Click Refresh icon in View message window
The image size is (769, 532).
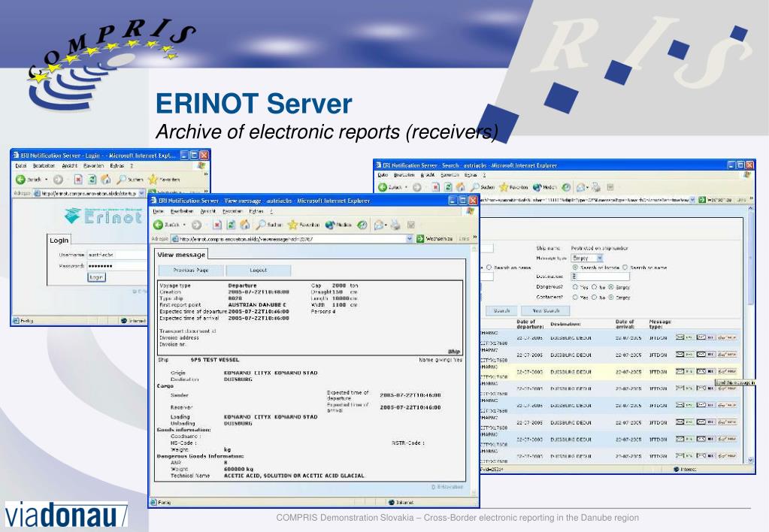(231, 225)
